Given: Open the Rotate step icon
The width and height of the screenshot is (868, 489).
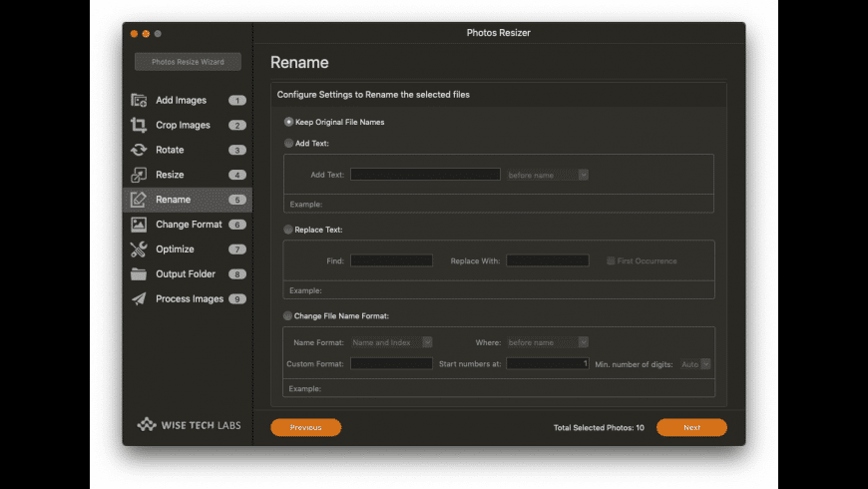Looking at the screenshot, I should click(x=139, y=151).
